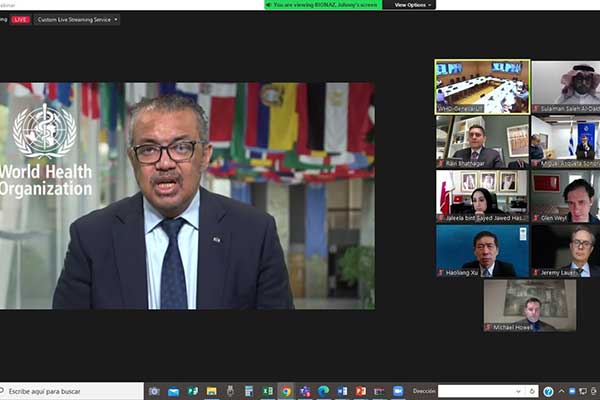Screen dimensions: 600x400
Task: Open Microsoft Edge from taskbar
Action: click(x=323, y=391)
